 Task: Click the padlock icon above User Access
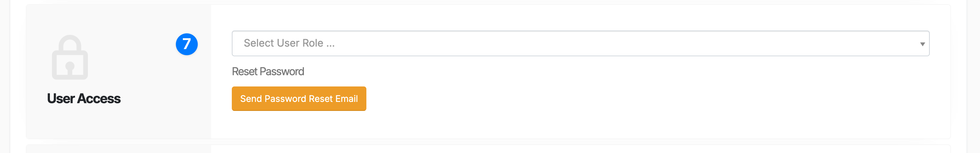(x=70, y=58)
